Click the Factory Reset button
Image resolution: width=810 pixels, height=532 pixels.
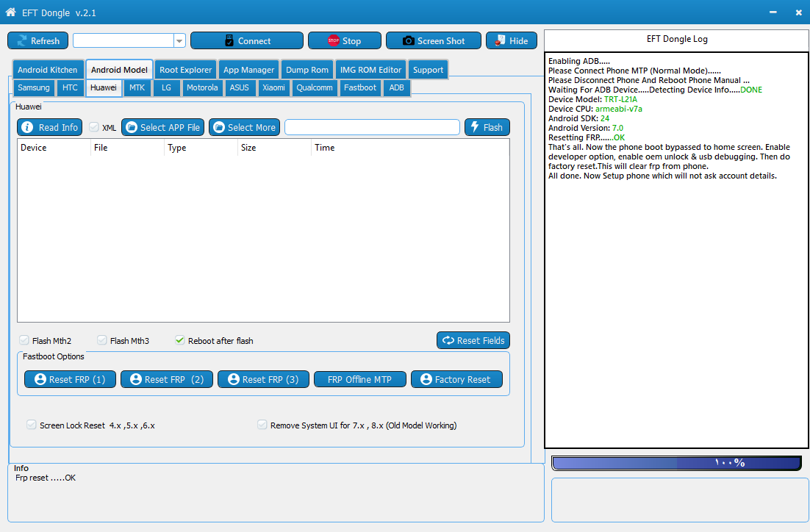tap(456, 379)
